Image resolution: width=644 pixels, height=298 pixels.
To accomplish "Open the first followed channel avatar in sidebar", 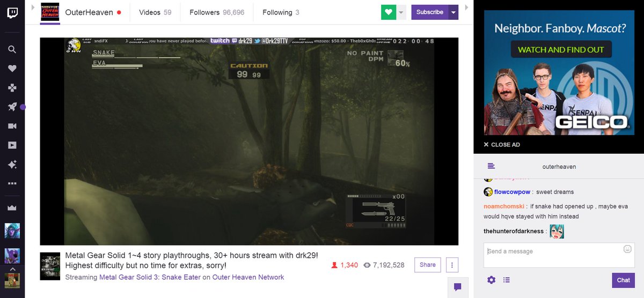I will point(12,231).
